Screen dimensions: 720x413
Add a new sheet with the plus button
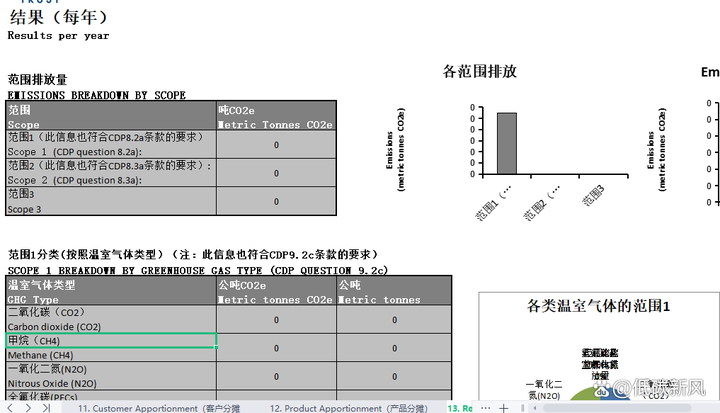[504, 407]
